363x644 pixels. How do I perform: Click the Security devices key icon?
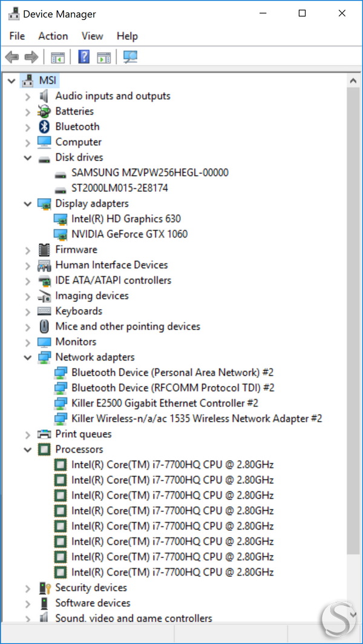tap(44, 588)
